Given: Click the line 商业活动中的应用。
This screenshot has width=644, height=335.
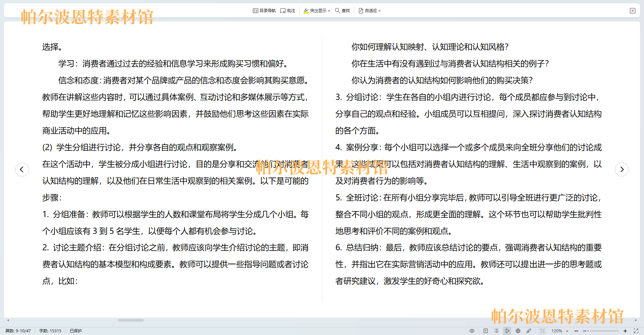Looking at the screenshot, I should [x=76, y=131].
